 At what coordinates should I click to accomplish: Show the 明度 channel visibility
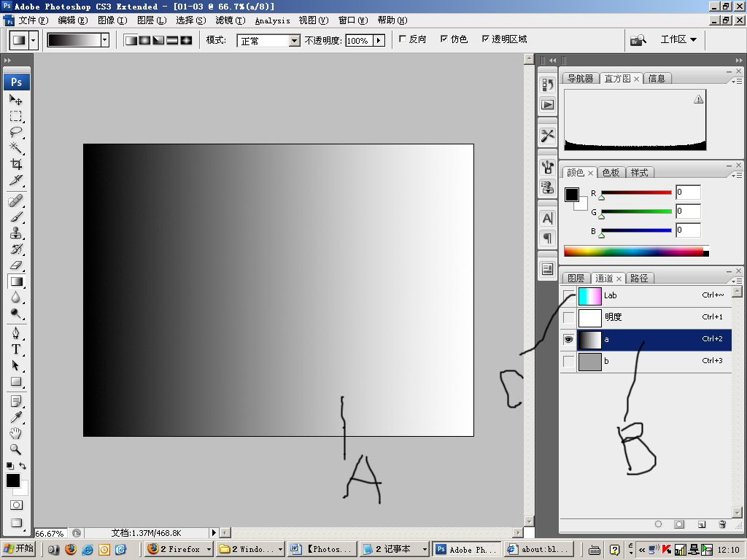[x=569, y=318]
